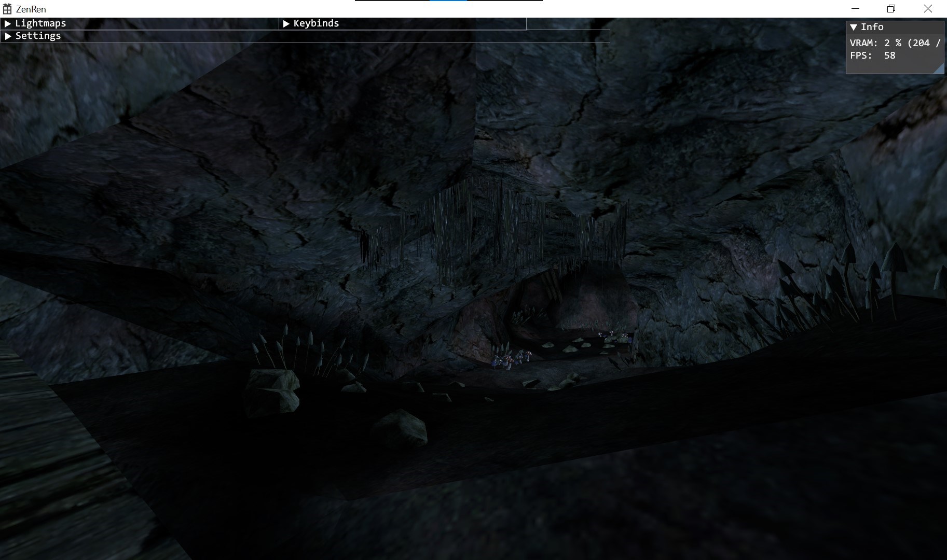Viewport: 947px width, 560px height.
Task: Collapse the Info panel arrow
Action: pos(854,27)
